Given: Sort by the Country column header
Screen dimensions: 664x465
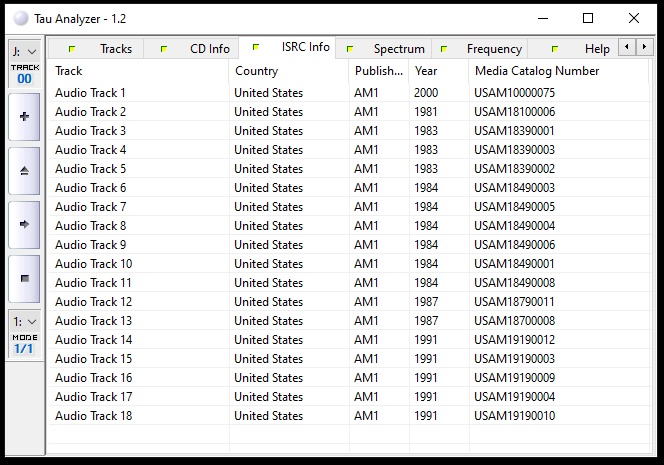Looking at the screenshot, I should [x=288, y=71].
